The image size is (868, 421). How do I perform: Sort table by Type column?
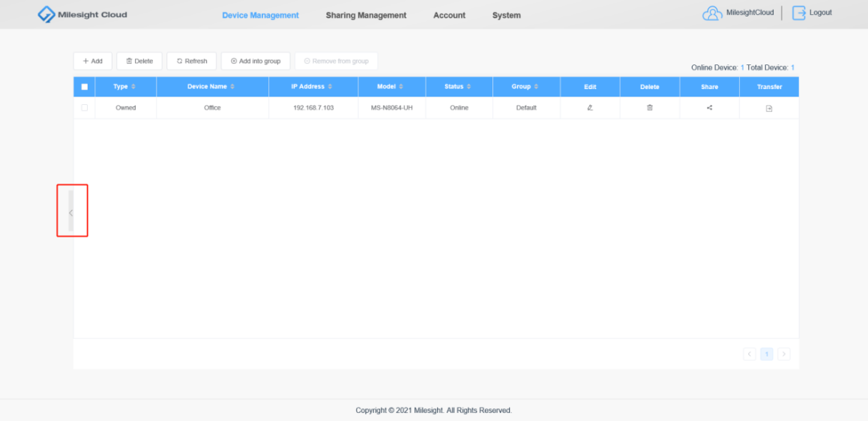pyautogui.click(x=133, y=87)
